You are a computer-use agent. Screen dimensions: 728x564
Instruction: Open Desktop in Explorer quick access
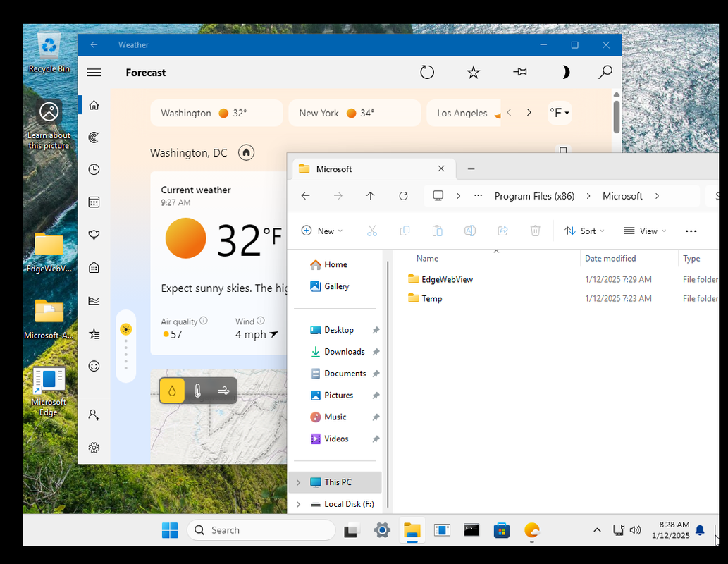point(339,330)
